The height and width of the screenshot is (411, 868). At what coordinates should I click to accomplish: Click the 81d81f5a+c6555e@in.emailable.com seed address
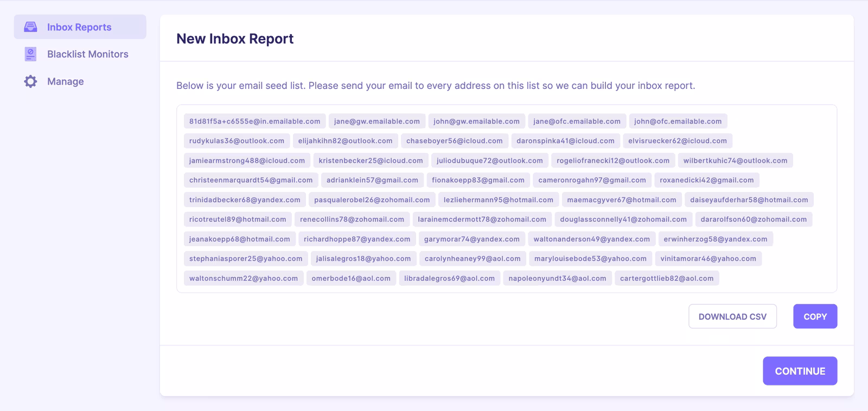pyautogui.click(x=254, y=121)
